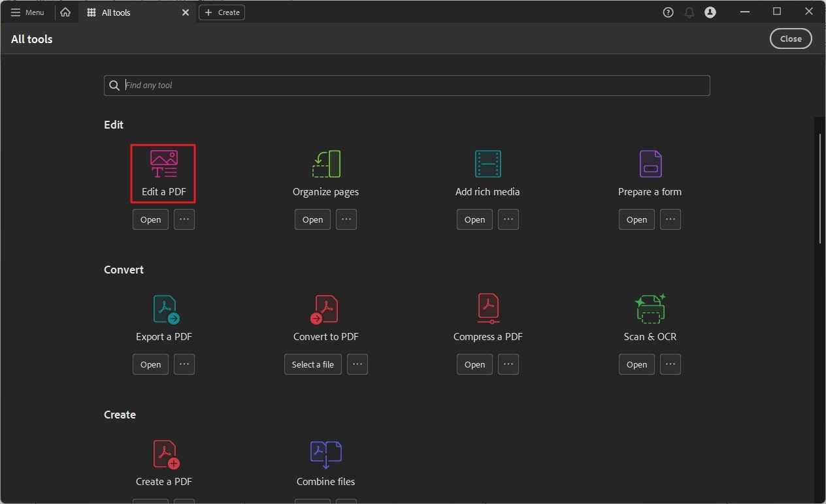Image resolution: width=826 pixels, height=504 pixels.
Task: Click the Compress a PDF icon
Action: pos(488,309)
